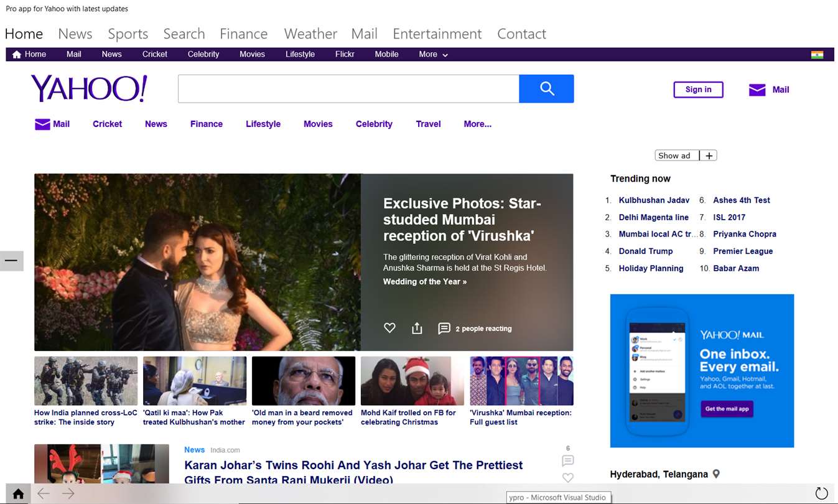Click the '2 people reacting' text
The width and height of the screenshot is (838, 504).
click(483, 329)
